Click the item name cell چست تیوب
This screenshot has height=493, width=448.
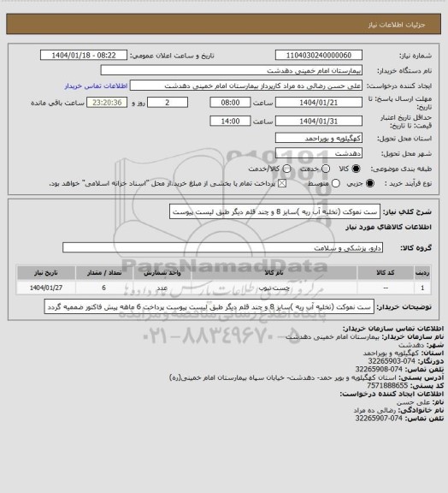pos(274,288)
